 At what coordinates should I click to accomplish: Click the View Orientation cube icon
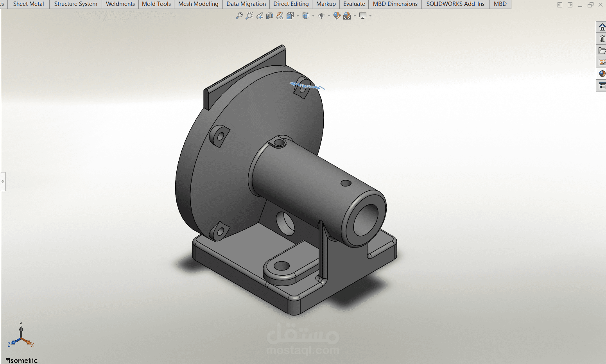[290, 16]
